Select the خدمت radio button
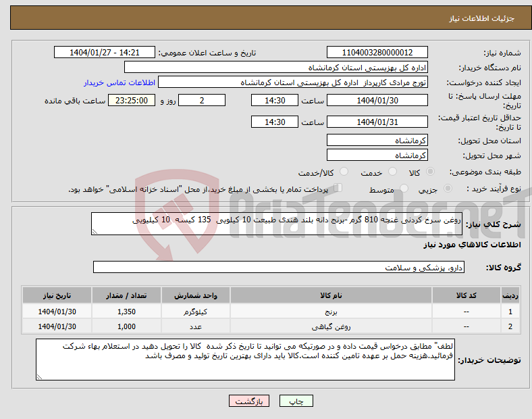This screenshot has height=419, width=532. (392, 172)
